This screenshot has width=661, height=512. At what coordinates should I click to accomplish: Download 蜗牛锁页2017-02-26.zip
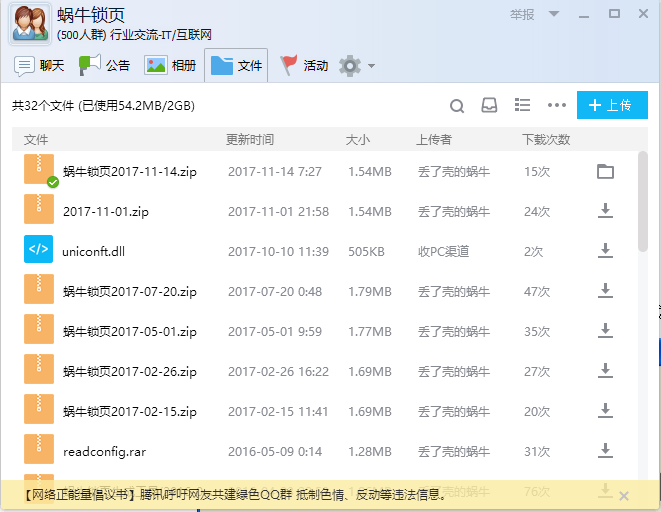pos(605,371)
